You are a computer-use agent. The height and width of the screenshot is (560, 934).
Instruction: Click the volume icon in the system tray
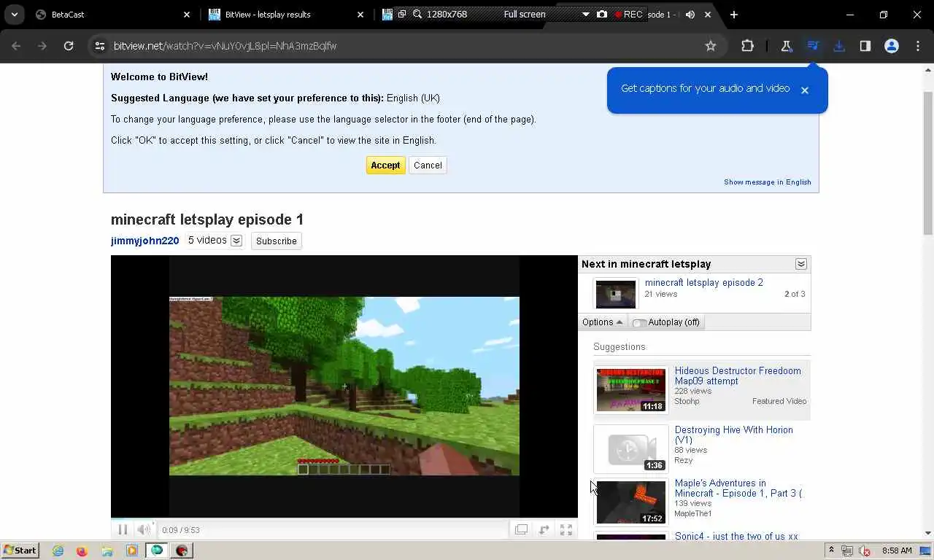point(865,551)
